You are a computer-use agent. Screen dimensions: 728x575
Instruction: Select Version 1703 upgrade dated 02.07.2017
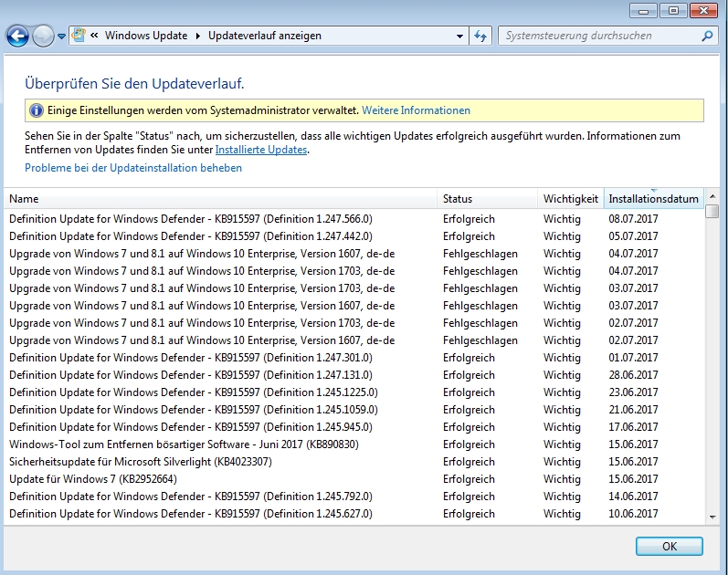355,323
